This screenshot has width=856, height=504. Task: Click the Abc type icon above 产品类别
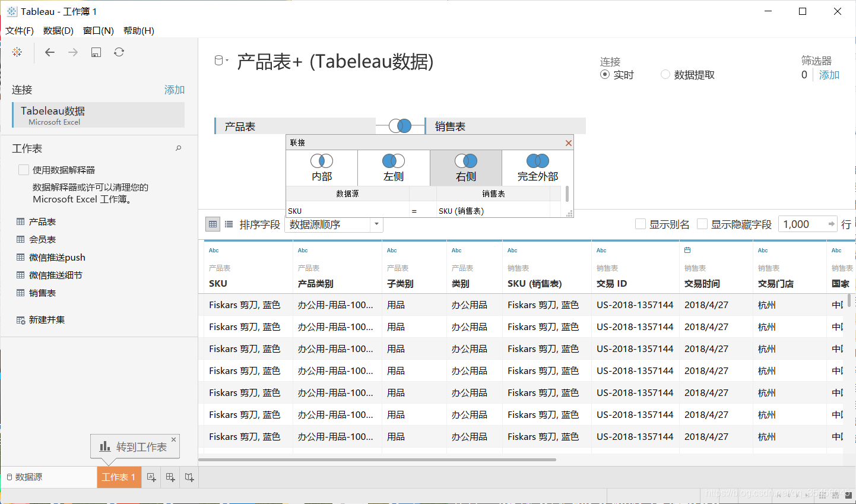[x=303, y=251]
